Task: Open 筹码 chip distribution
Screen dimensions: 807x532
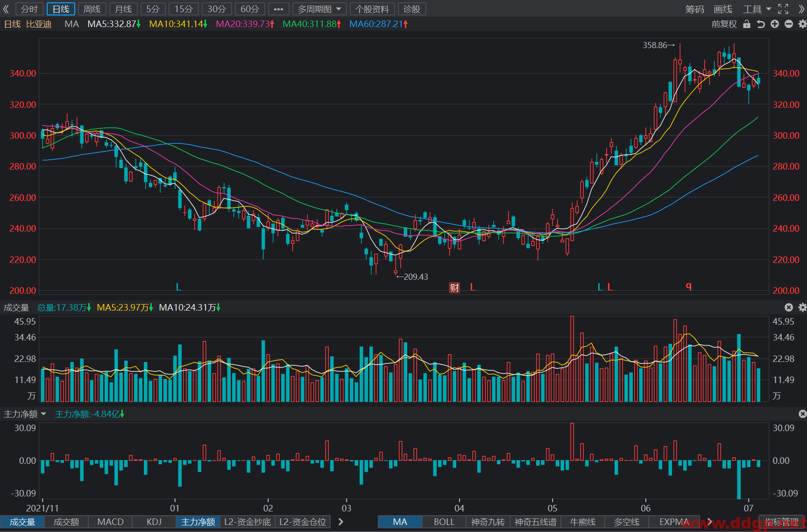Action: click(694, 9)
